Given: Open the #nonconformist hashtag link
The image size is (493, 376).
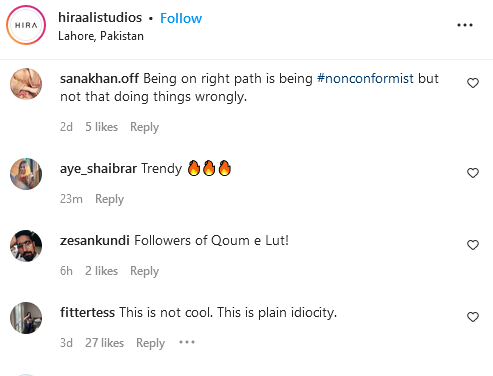Looking at the screenshot, I should pos(365,79).
